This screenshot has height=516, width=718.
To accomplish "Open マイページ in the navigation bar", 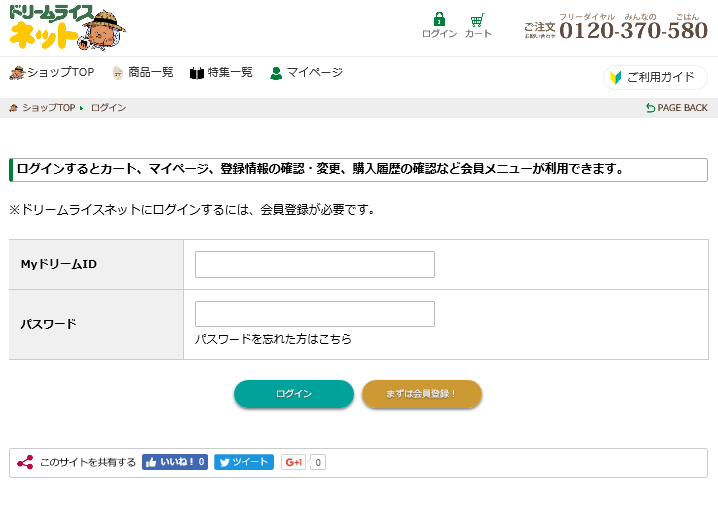I will pyautogui.click(x=306, y=73).
